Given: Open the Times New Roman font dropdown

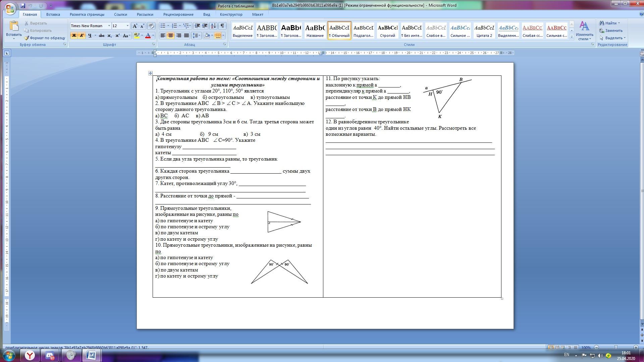Looking at the screenshot, I should tap(109, 26).
